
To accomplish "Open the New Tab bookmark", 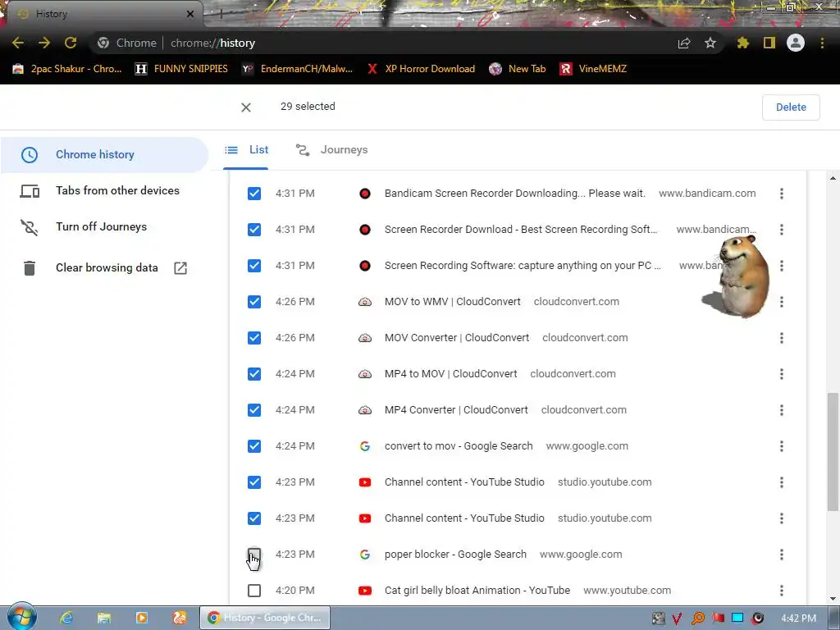I will pyautogui.click(x=518, y=69).
